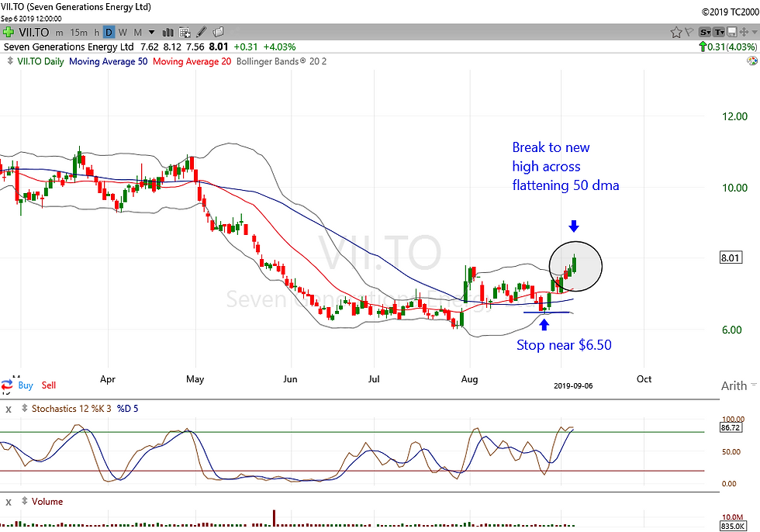This screenshot has height=532, width=760.
Task: Open the notes icon in the chart toolbar
Action: 218,32
